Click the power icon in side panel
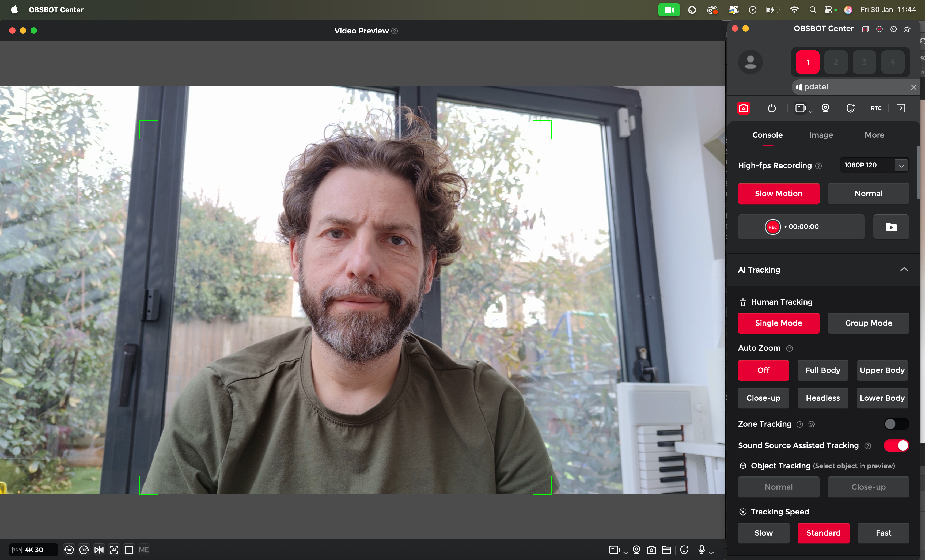The width and height of the screenshot is (925, 560). [771, 108]
